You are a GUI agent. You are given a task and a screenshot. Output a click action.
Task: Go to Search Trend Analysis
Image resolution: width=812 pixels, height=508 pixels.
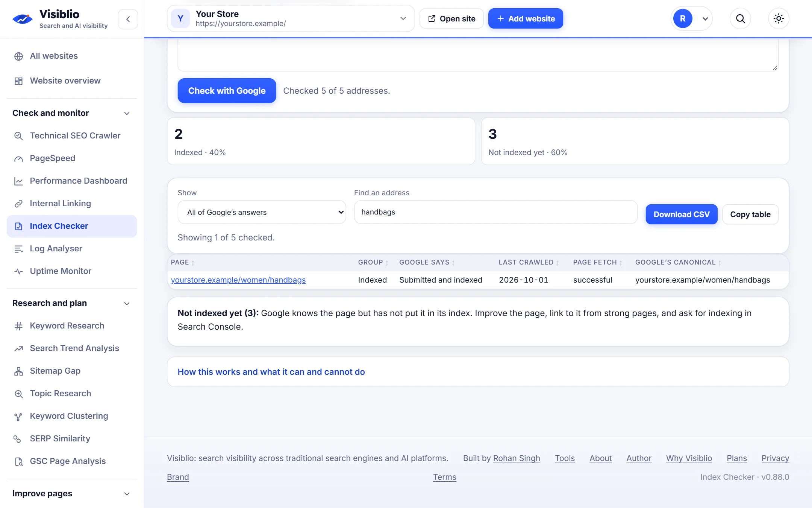coord(72,348)
